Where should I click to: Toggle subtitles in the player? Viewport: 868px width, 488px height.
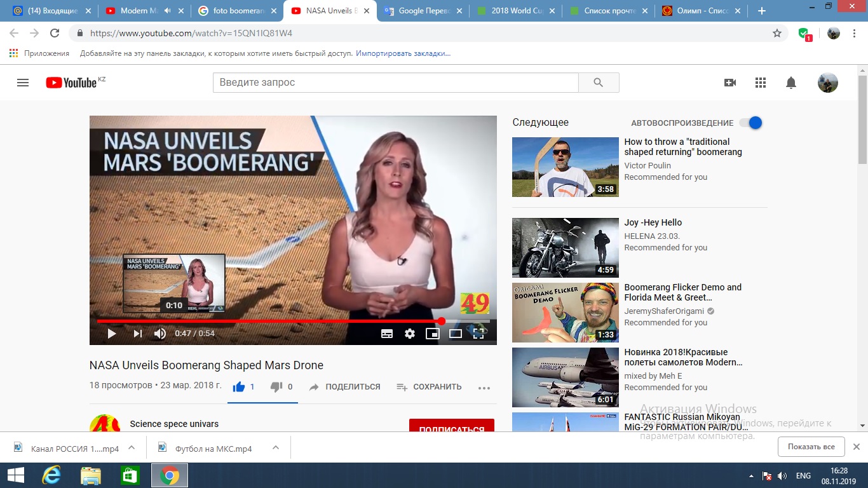click(x=386, y=334)
